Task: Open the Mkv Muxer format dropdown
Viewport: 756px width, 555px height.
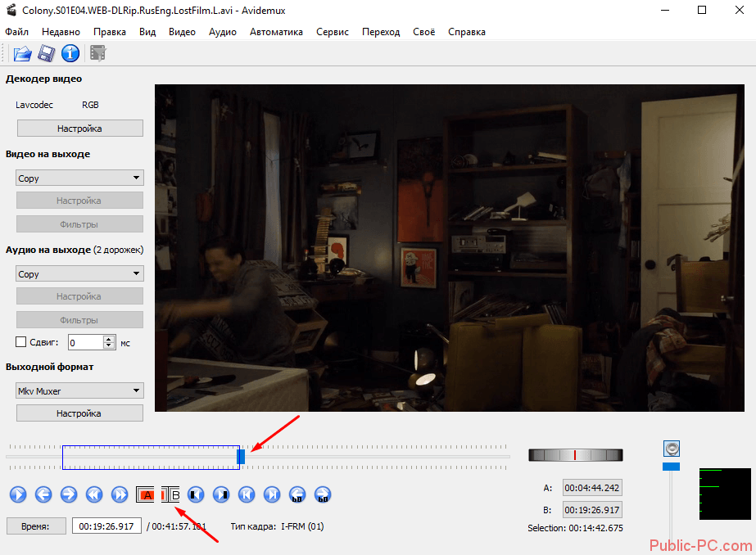Action: [79, 391]
